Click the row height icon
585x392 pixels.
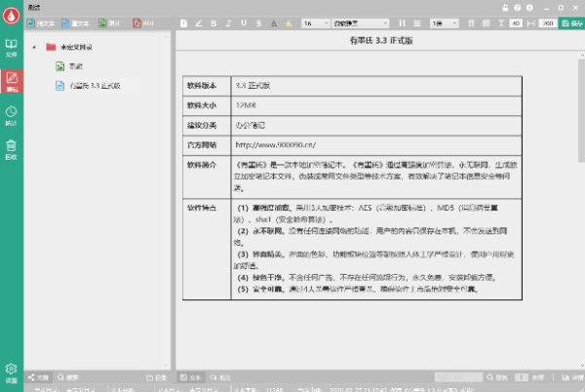[x=501, y=23]
